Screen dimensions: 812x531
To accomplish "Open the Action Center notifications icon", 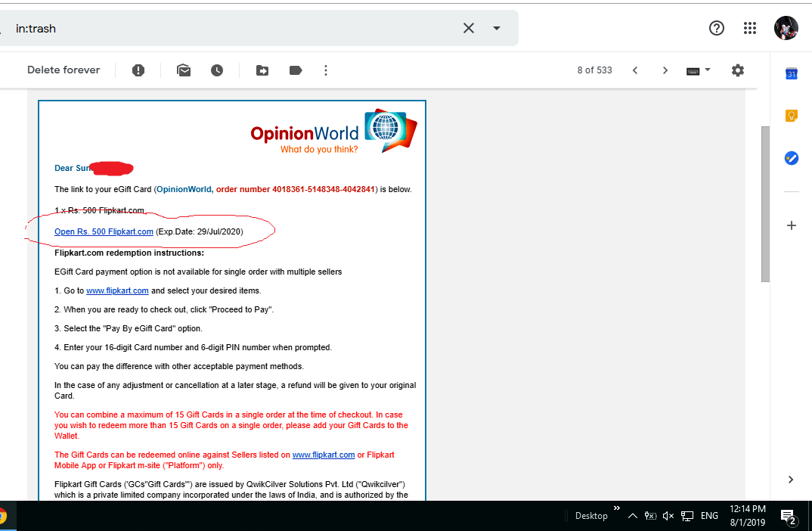I will tap(788, 516).
